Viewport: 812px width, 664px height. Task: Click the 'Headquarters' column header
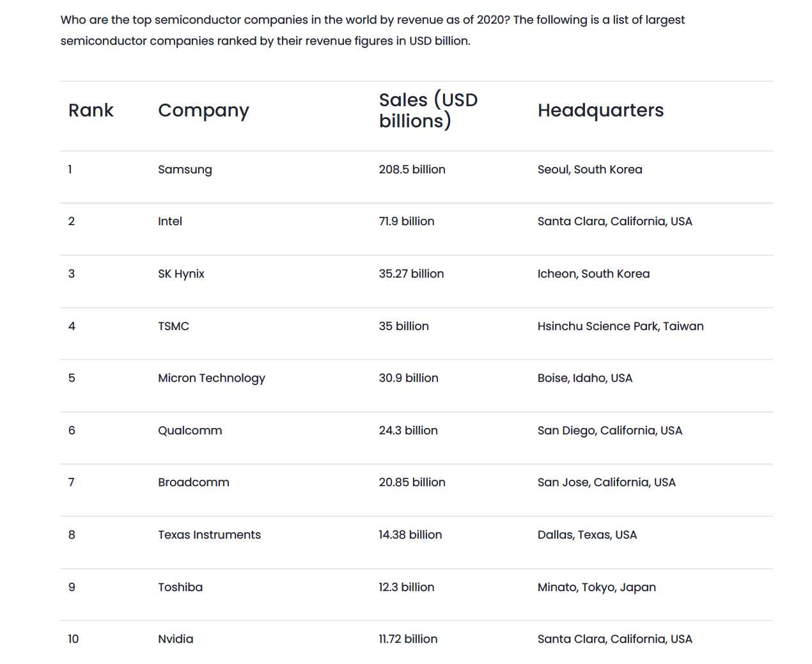pos(600,111)
